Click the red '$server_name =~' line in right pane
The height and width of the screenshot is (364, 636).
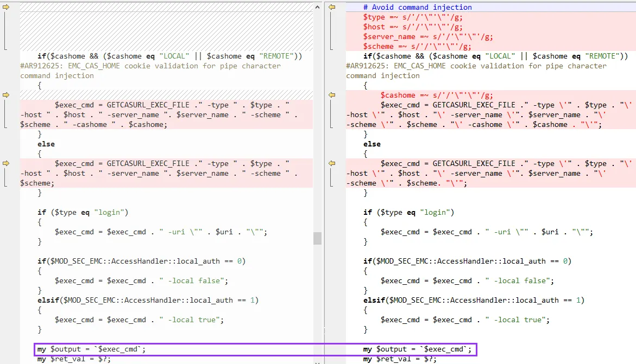point(428,36)
